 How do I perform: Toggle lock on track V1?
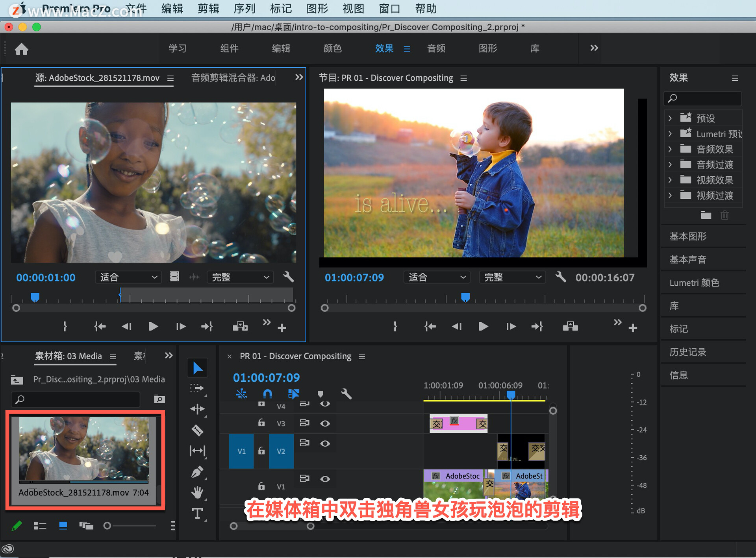[x=261, y=486]
